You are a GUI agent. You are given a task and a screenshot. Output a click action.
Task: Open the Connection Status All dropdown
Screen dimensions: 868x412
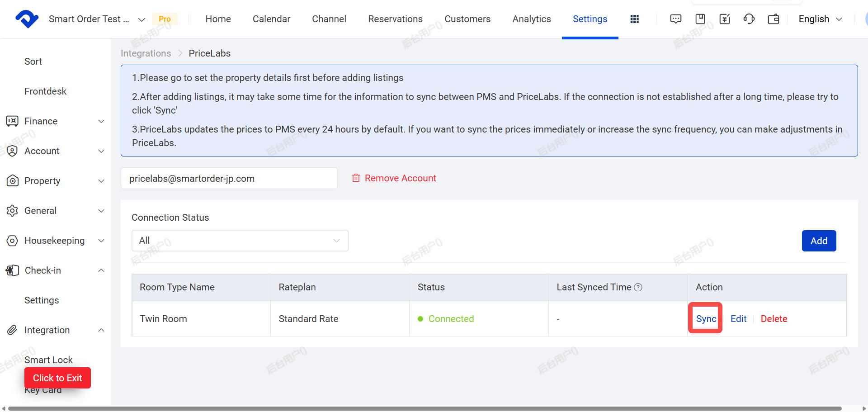(x=240, y=241)
